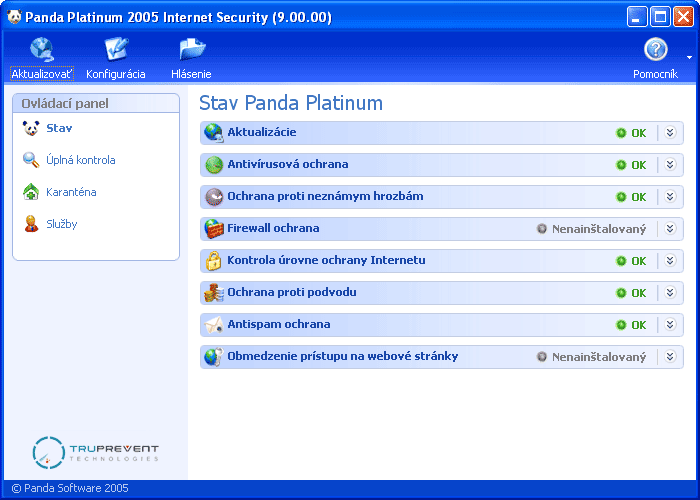
Task: Select Stav in the Ovládací panel
Action: click(59, 129)
